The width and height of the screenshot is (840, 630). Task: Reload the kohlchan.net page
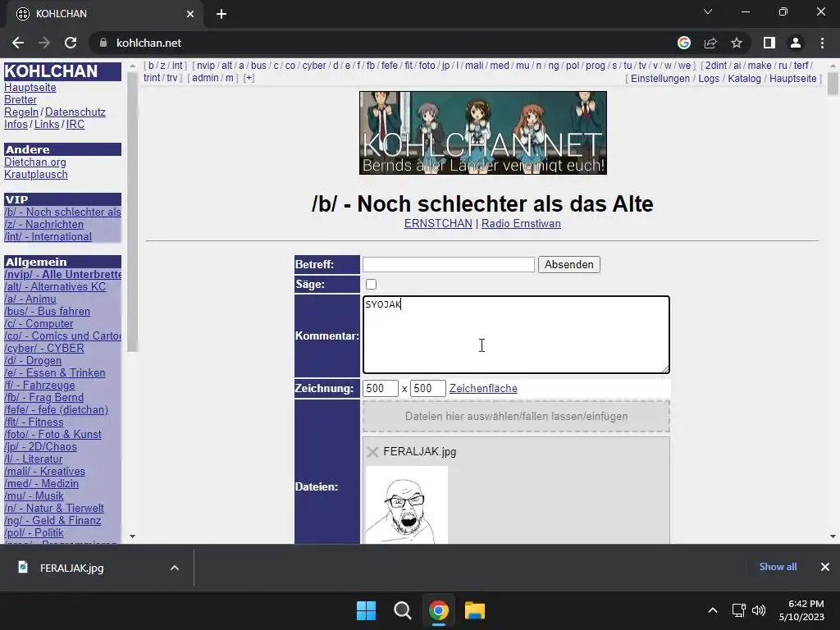(x=71, y=43)
